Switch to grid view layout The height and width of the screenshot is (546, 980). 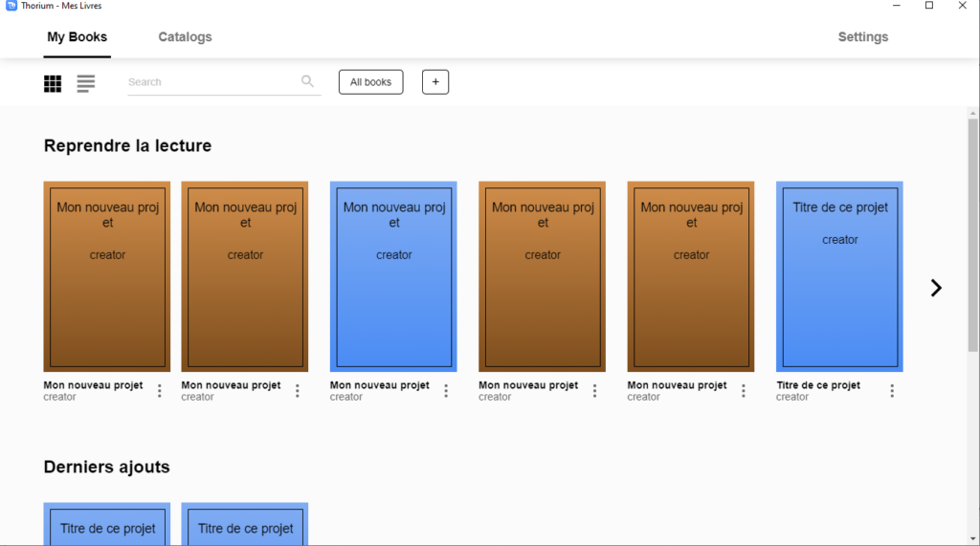[53, 83]
